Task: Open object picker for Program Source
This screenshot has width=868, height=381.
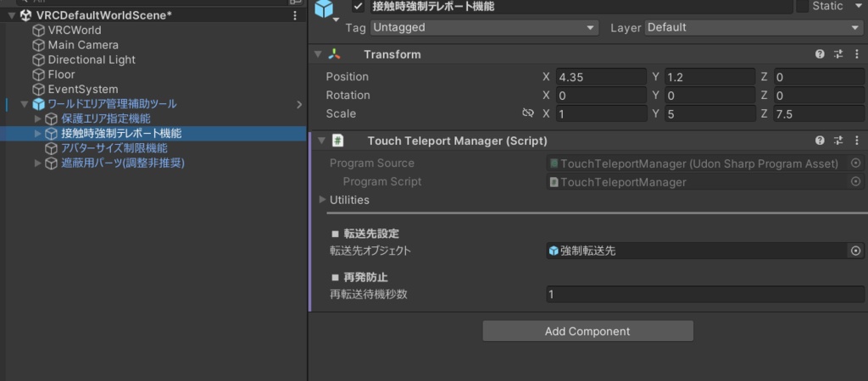Action: coord(856,163)
